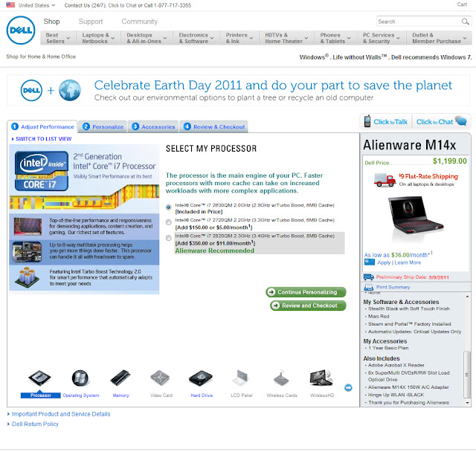The height and width of the screenshot is (452, 476).
Task: Switch to the Review & Checkout tab
Action: pos(213,126)
